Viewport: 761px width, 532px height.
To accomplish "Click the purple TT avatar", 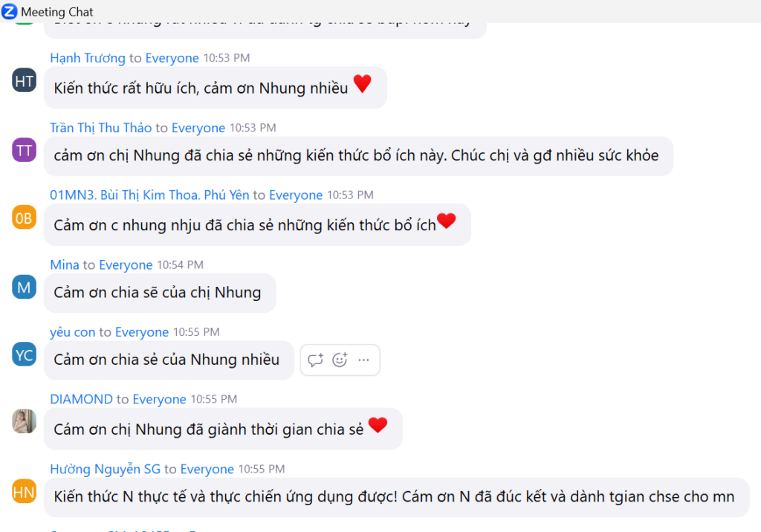I will (x=25, y=150).
